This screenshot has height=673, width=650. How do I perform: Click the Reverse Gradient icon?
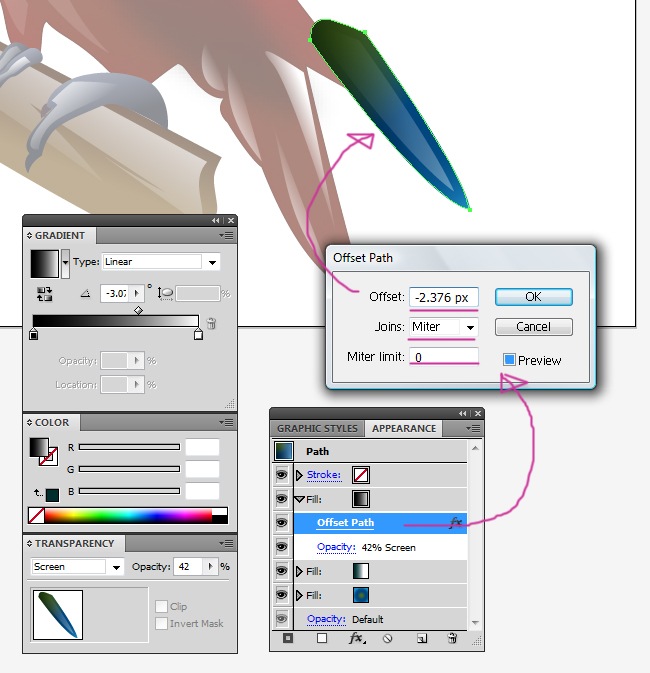pos(45,294)
